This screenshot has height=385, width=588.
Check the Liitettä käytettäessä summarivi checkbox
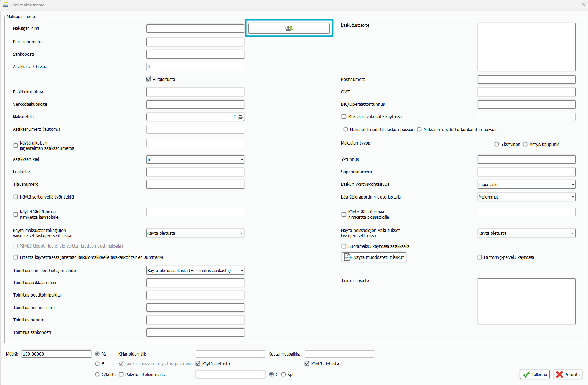click(16, 257)
